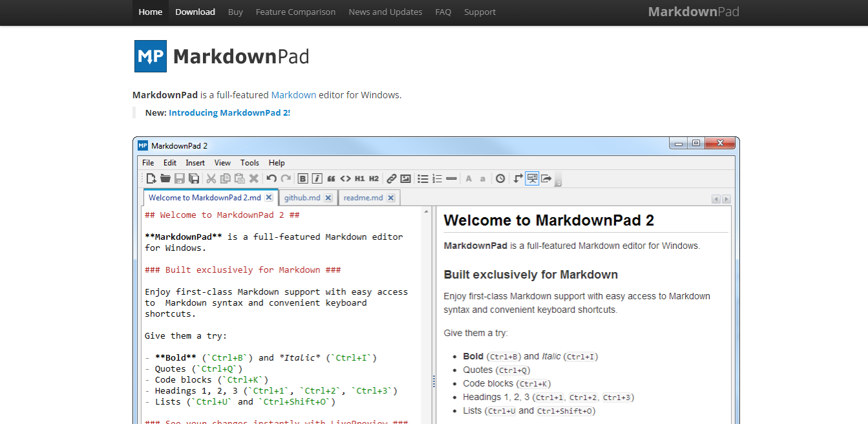This screenshot has width=868, height=424.
Task: Close the readme.md tab
Action: pos(391,198)
